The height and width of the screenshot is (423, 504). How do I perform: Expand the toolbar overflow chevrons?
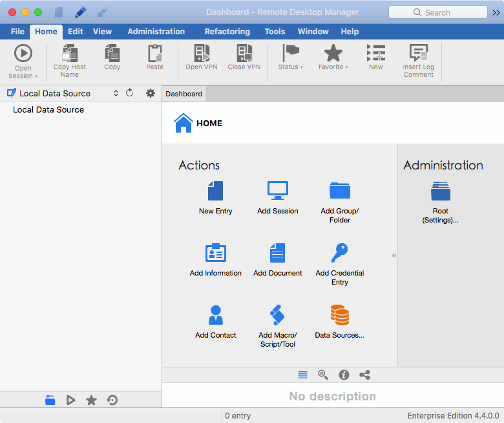[x=496, y=12]
